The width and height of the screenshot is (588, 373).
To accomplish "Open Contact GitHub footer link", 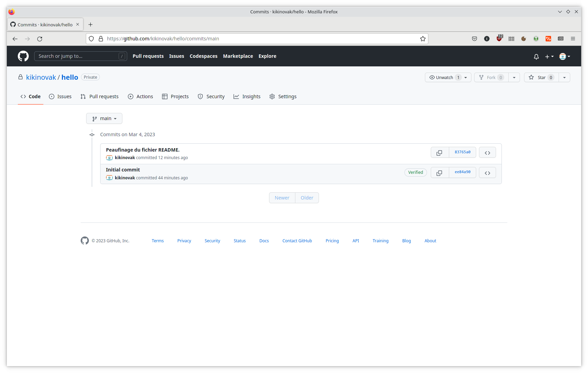I will pyautogui.click(x=297, y=241).
